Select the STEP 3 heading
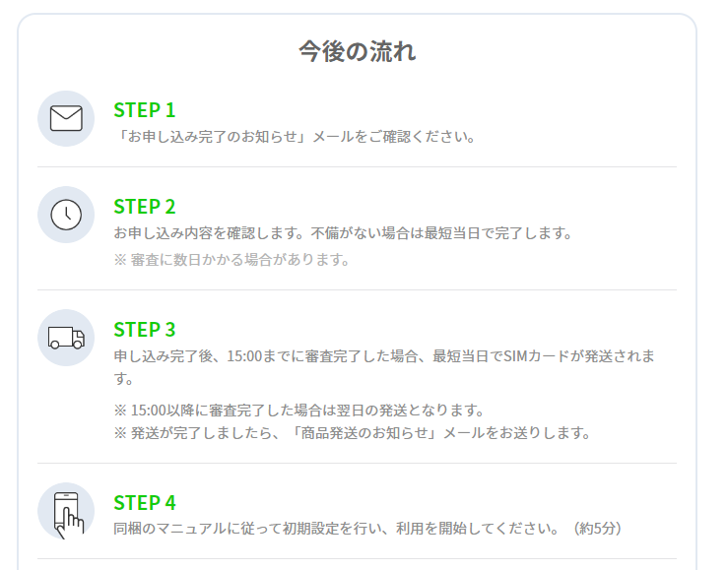Image resolution: width=728 pixels, height=570 pixels. click(x=145, y=330)
